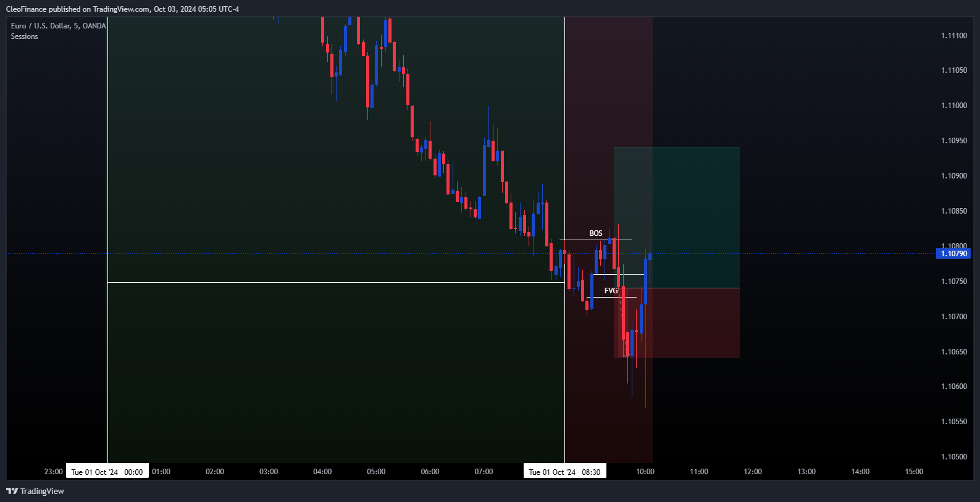Click the 1.11050 price axis label
Image resolution: width=980 pixels, height=502 pixels.
tap(954, 70)
